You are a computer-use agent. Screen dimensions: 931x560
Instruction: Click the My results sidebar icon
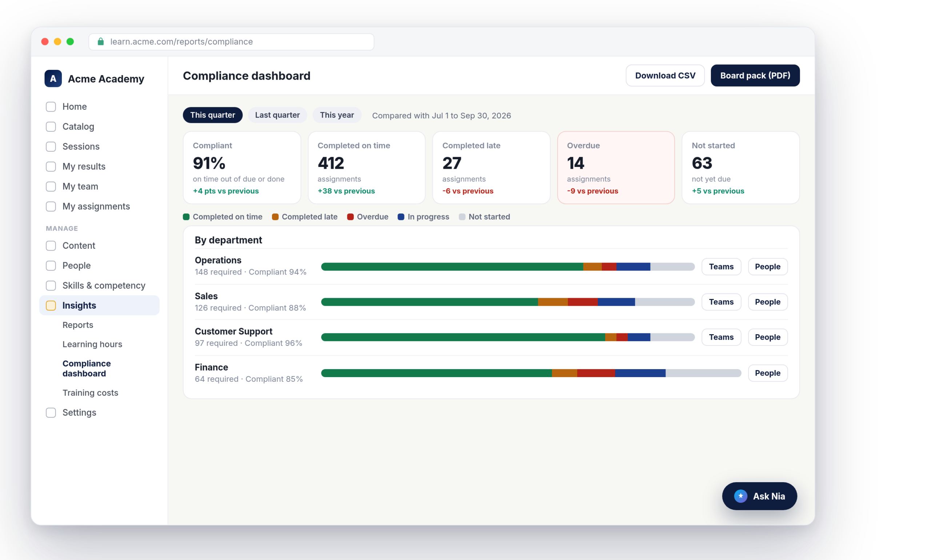[x=51, y=167]
